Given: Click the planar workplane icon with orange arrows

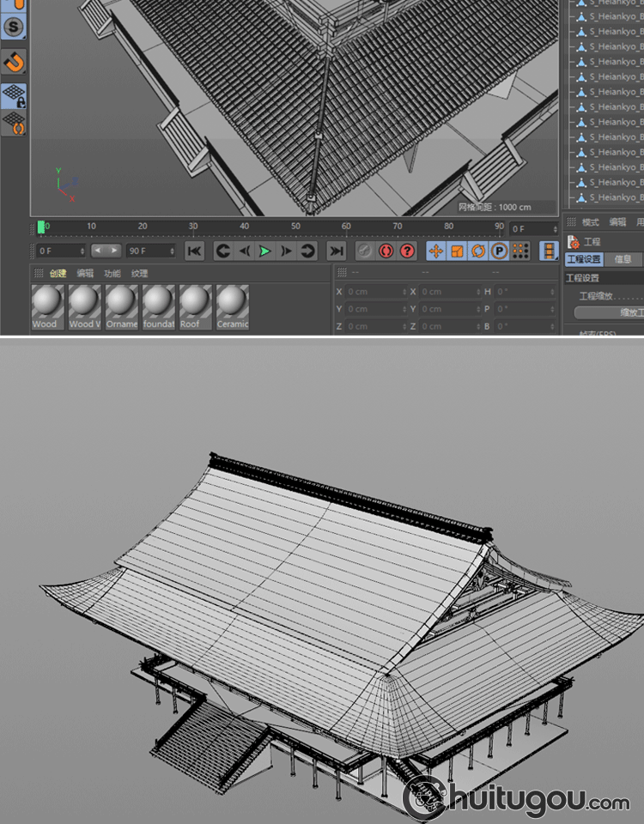Looking at the screenshot, I should pos(14,123).
